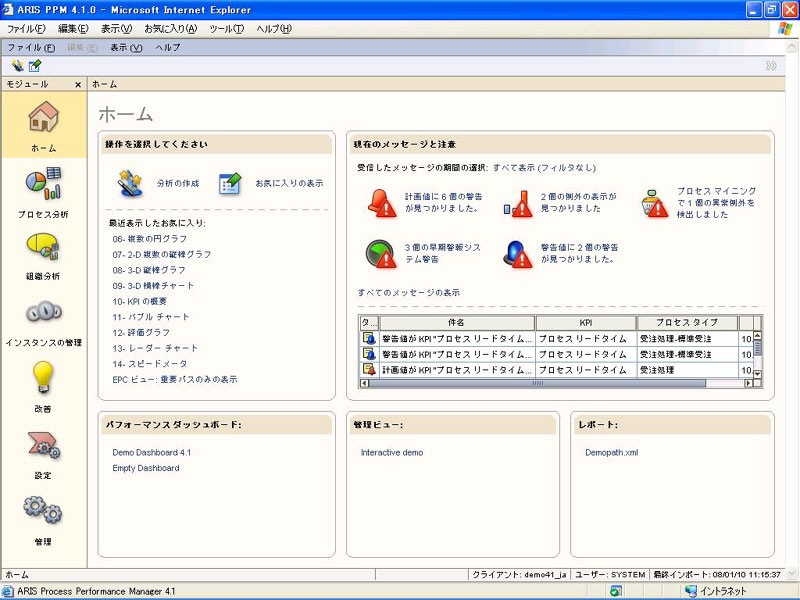Open the browser 表示(V) menu
The height and width of the screenshot is (600, 800).
[116, 29]
